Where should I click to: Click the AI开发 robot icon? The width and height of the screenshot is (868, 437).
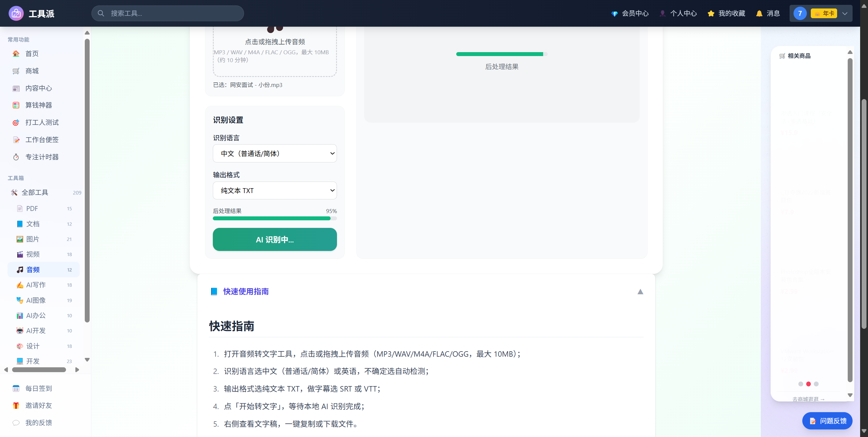tap(20, 331)
